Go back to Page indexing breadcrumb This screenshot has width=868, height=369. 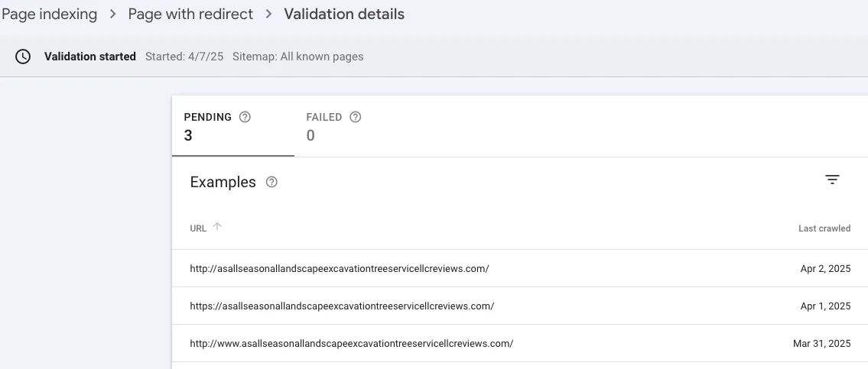click(49, 14)
